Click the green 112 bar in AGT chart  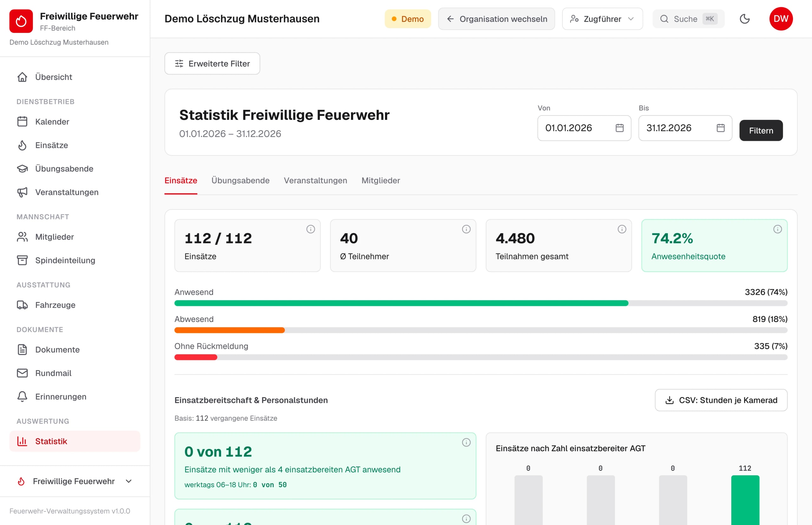click(745, 500)
